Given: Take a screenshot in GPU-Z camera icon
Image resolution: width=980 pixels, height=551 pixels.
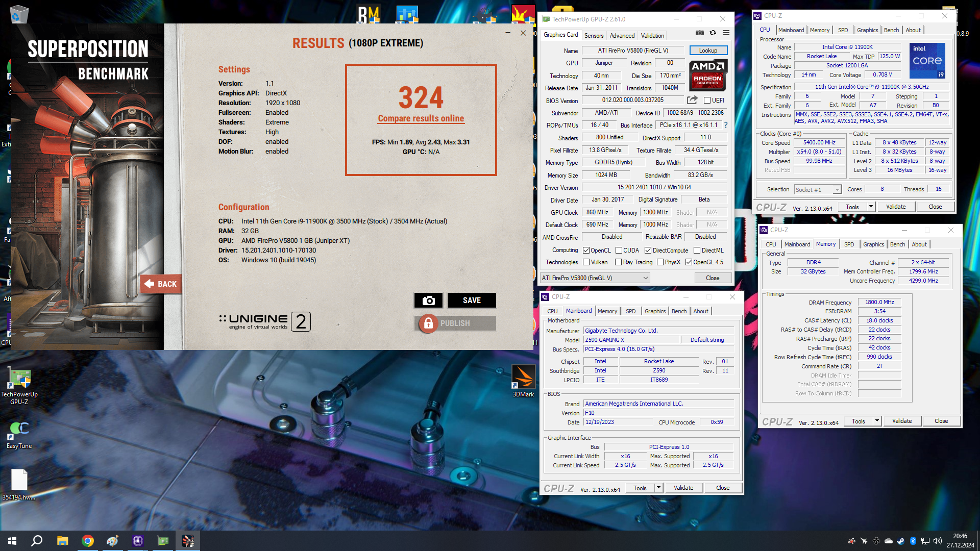Looking at the screenshot, I should [x=699, y=33].
